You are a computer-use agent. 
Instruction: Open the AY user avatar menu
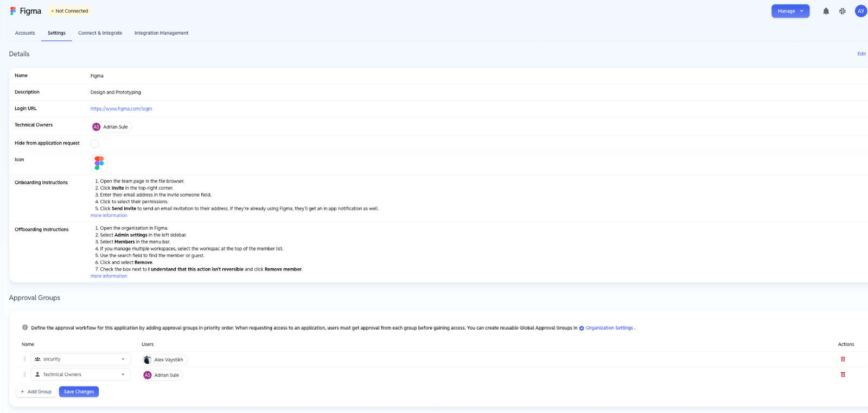coord(860,11)
